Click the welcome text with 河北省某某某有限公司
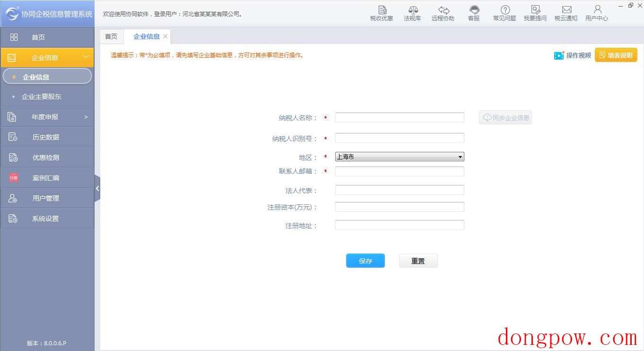 (173, 14)
